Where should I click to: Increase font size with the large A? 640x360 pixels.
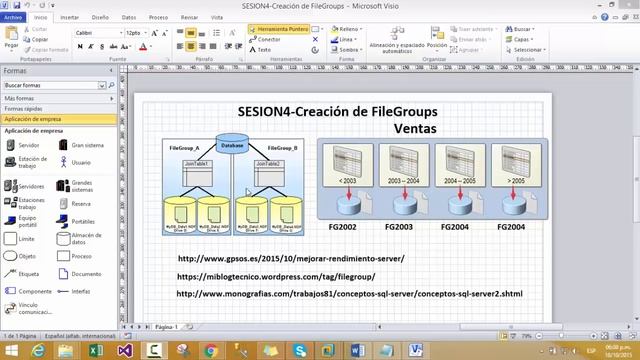154,33
